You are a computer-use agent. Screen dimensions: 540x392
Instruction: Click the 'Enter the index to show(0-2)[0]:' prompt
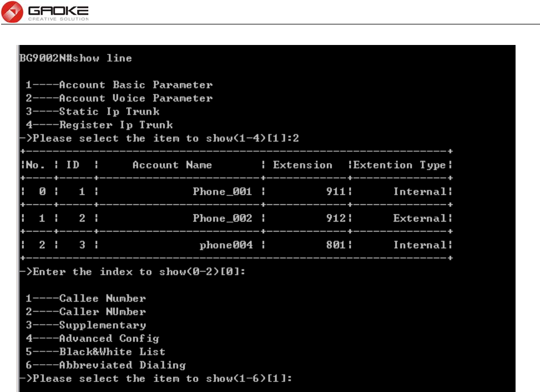pos(132,272)
